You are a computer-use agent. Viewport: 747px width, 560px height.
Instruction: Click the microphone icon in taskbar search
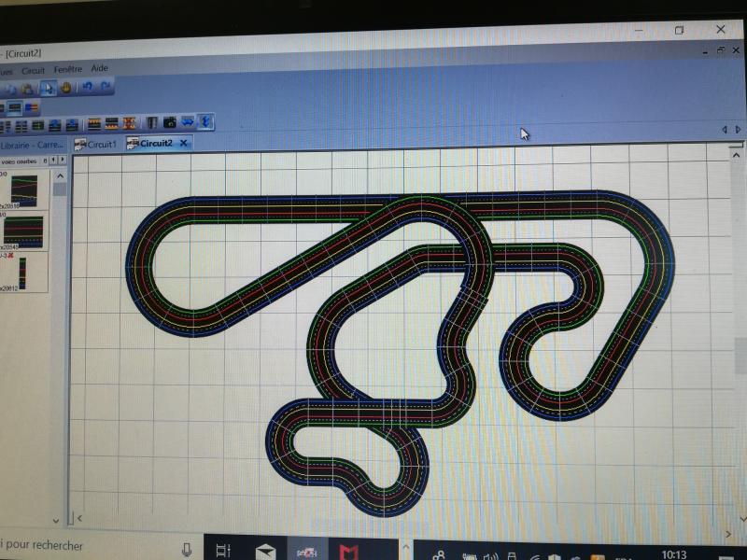[x=187, y=547]
